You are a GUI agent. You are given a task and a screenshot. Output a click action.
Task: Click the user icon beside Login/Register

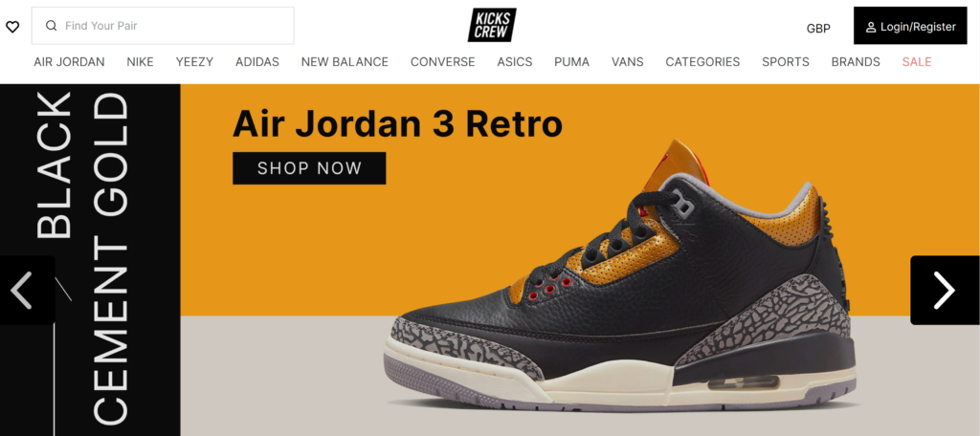click(x=871, y=27)
